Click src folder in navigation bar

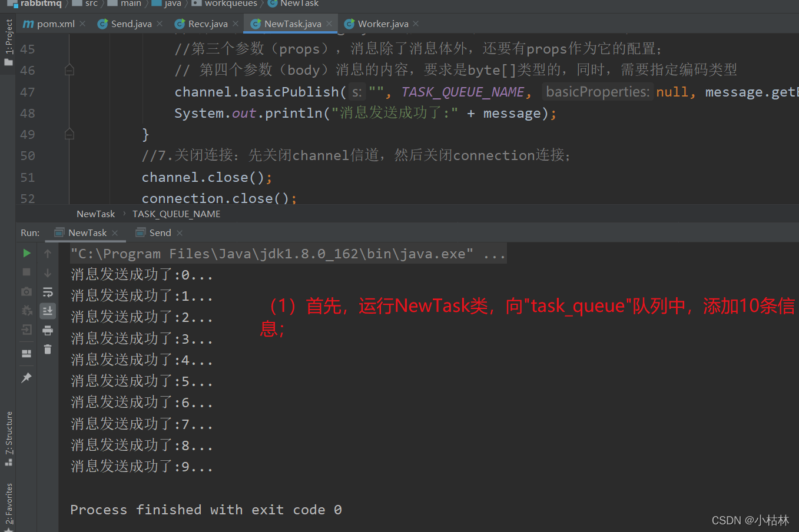[x=85, y=4]
